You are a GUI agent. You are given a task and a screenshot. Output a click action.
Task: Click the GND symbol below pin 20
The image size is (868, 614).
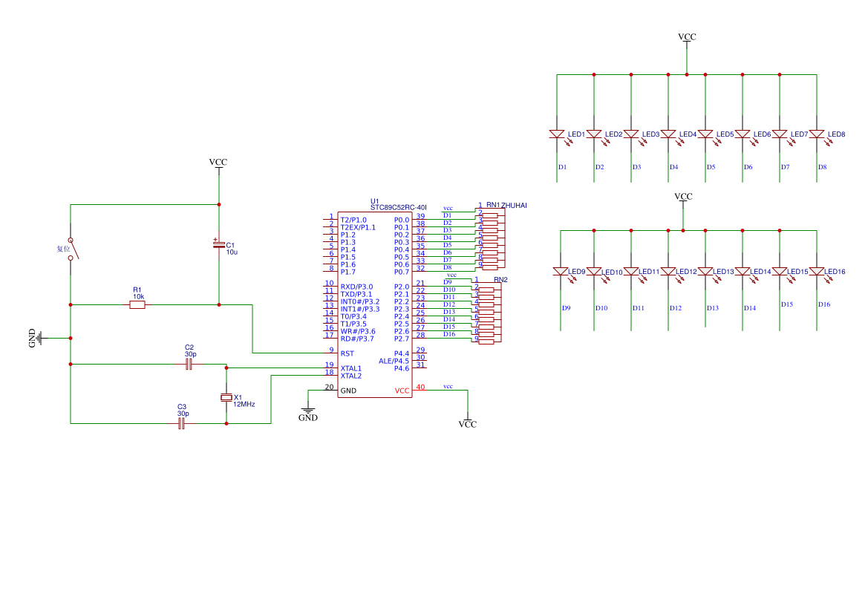pos(308,413)
